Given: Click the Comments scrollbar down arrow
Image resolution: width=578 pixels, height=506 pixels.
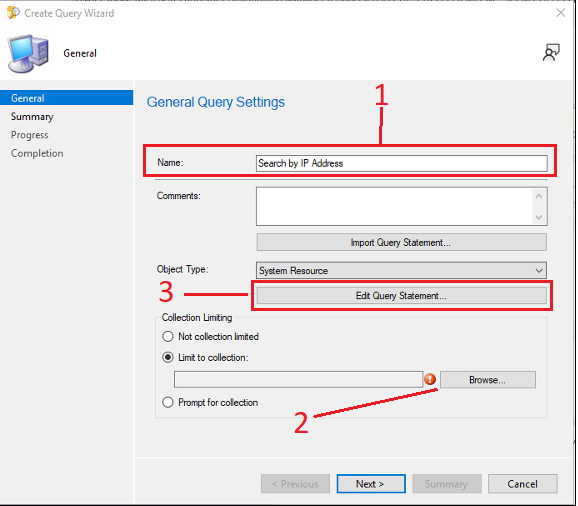Looking at the screenshot, I should coord(539,217).
